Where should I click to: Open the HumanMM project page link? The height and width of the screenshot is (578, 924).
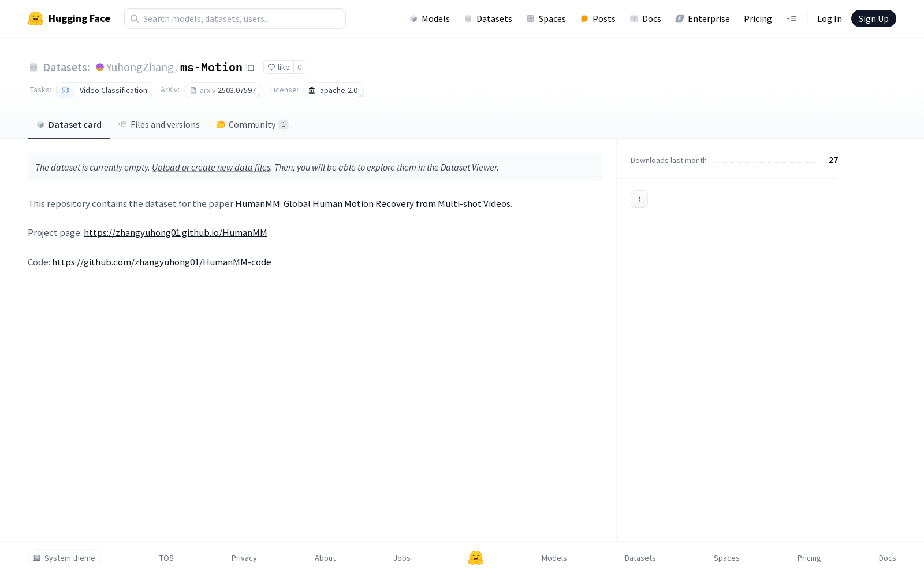coord(176,232)
